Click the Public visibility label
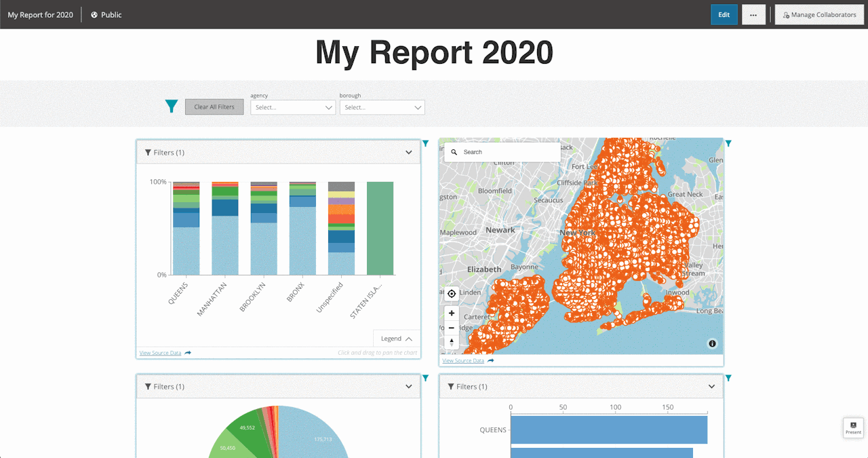 111,15
